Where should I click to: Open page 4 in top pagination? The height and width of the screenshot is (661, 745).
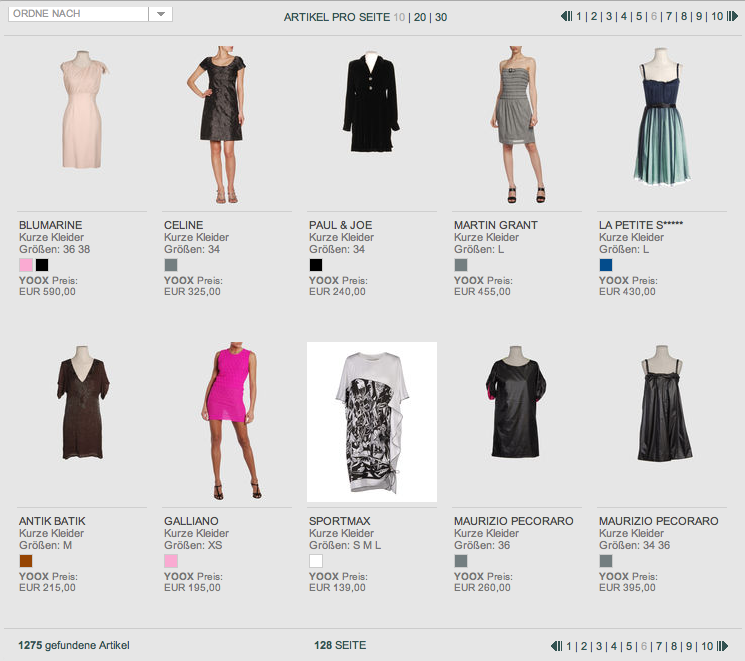coord(624,16)
